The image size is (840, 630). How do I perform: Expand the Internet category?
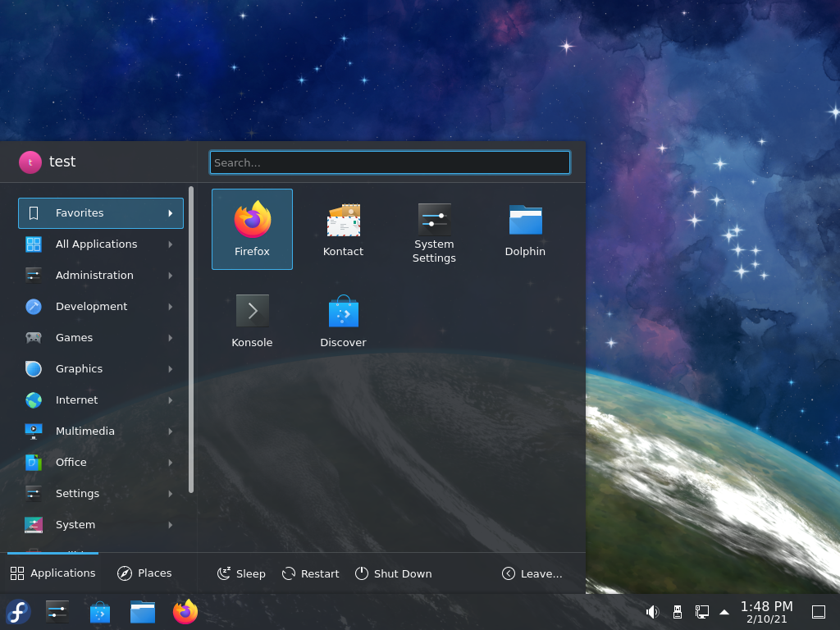pos(101,399)
